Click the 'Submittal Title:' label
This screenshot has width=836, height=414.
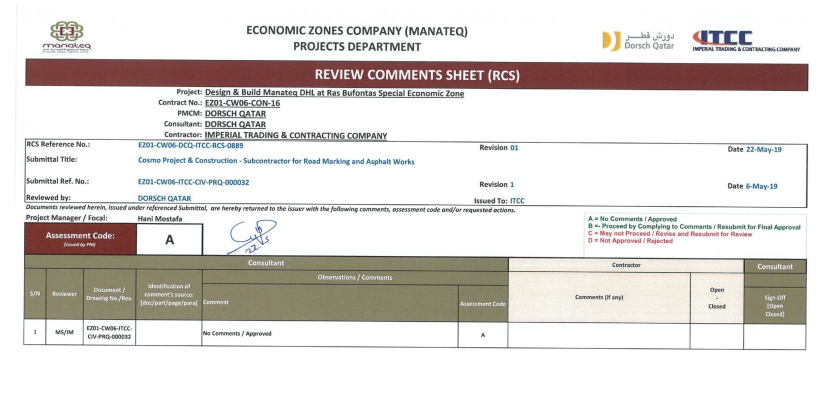click(51, 160)
